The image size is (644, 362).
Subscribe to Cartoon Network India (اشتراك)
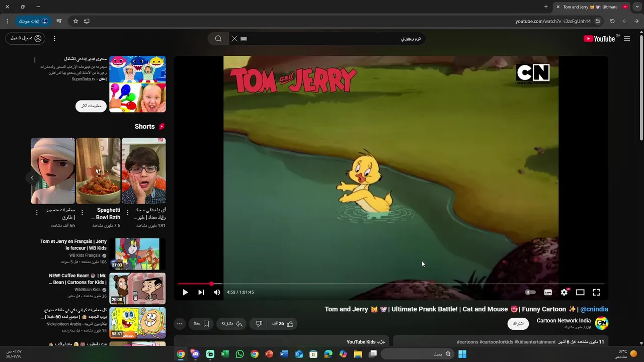(x=518, y=323)
